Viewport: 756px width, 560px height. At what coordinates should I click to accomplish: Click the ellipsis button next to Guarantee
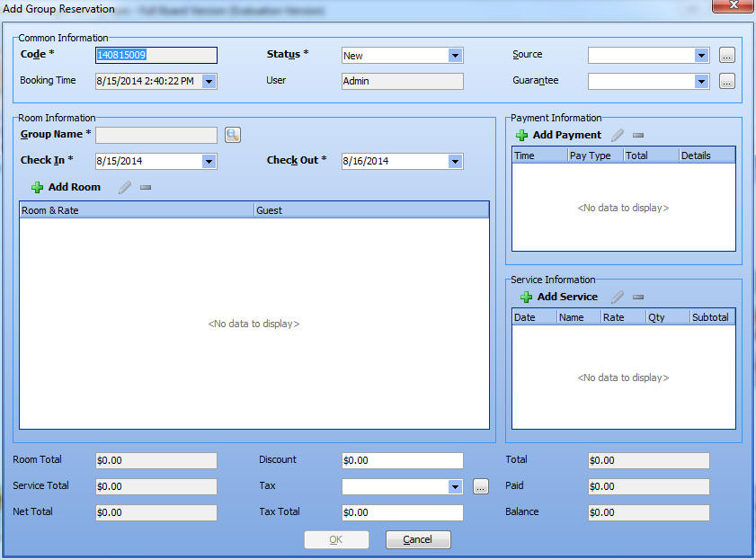point(727,82)
